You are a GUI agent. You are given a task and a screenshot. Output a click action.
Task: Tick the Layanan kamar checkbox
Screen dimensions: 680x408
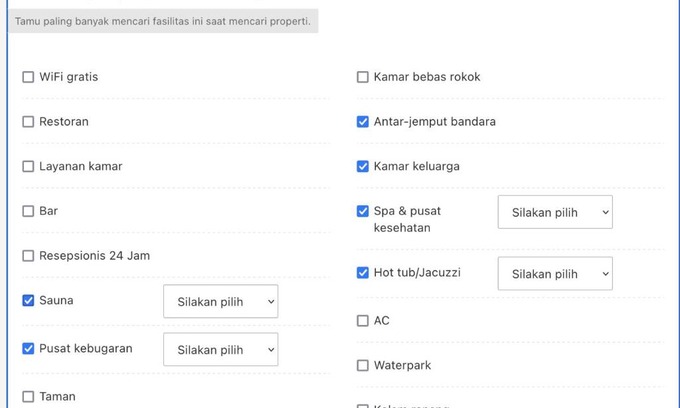28,166
